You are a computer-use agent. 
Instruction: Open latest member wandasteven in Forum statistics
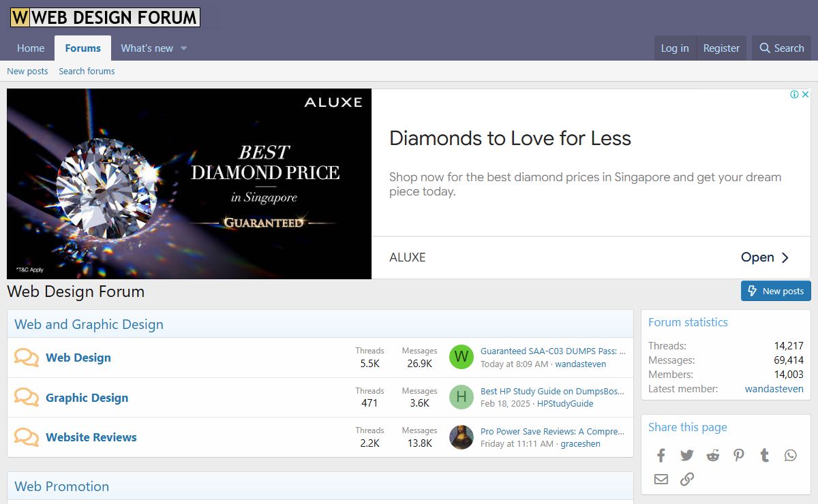pyautogui.click(x=774, y=389)
